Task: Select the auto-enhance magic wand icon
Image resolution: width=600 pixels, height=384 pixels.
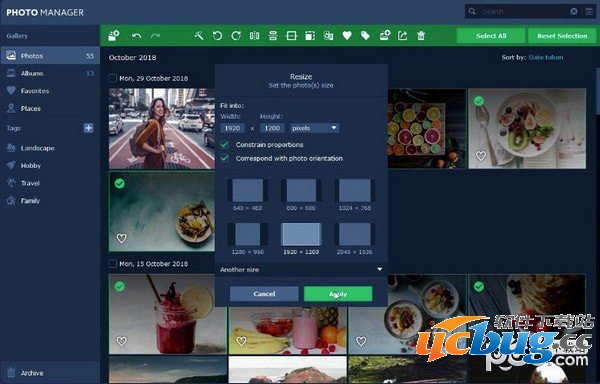Action: (x=199, y=36)
